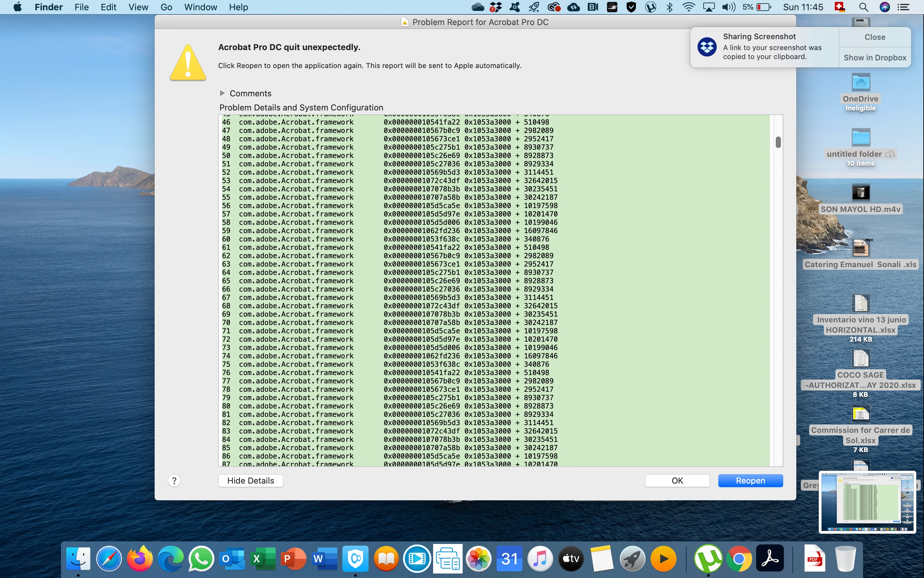
Task: Open the Bluetooth menu bar icon
Action: click(x=669, y=7)
